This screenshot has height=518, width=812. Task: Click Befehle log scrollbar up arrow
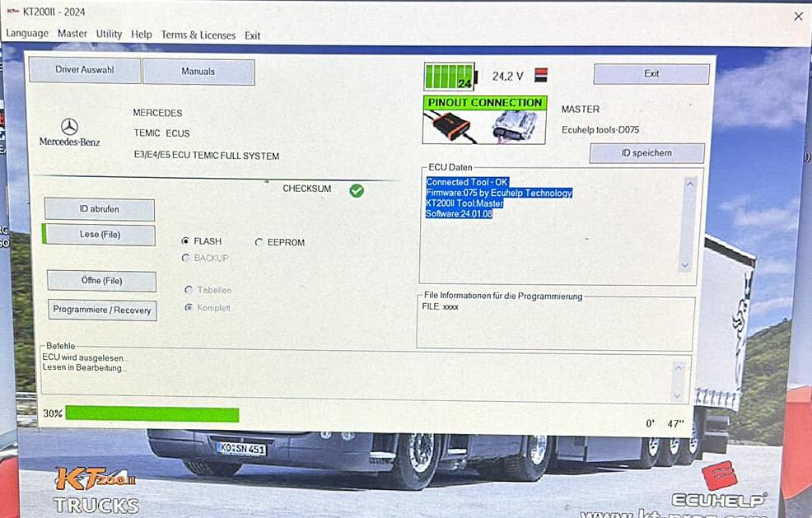679,366
